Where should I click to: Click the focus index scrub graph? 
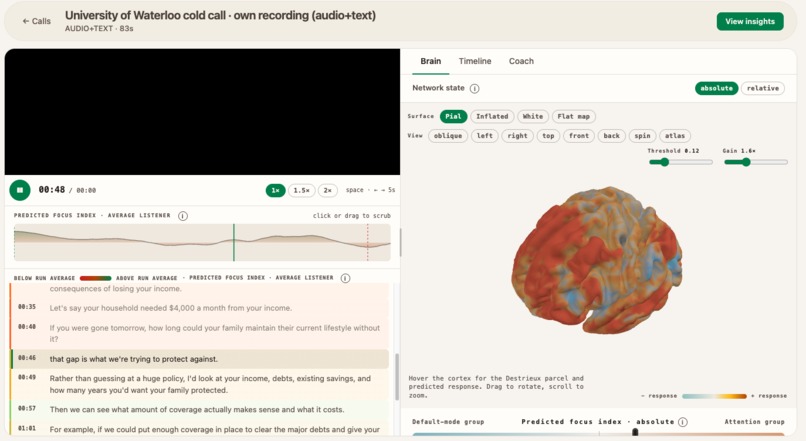202,242
